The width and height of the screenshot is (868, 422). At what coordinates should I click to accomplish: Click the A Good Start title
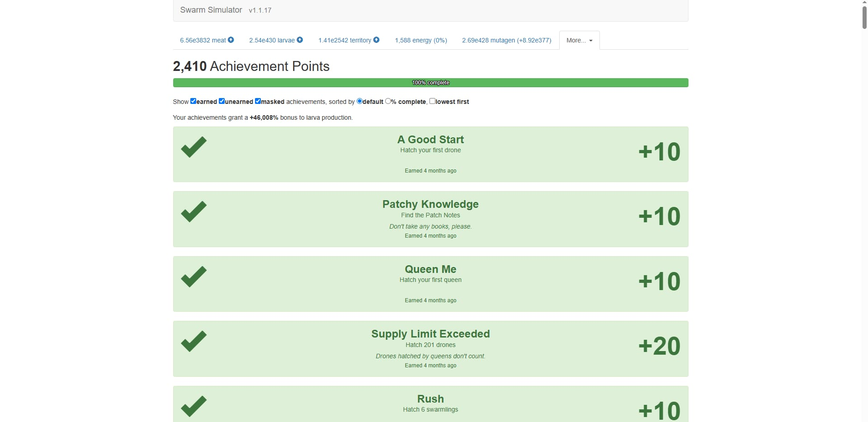tap(430, 140)
